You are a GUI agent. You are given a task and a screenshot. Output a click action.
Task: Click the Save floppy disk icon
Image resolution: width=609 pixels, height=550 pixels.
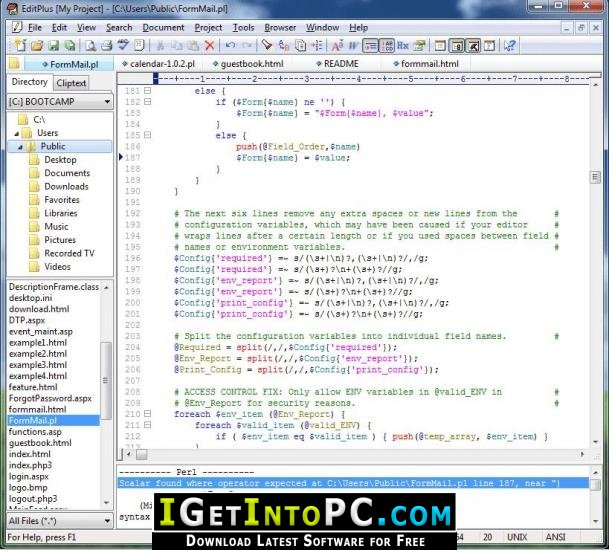point(54,45)
